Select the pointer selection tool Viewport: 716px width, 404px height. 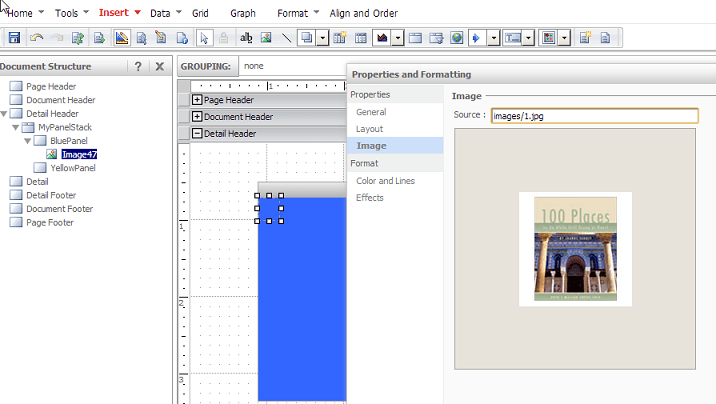pos(204,38)
